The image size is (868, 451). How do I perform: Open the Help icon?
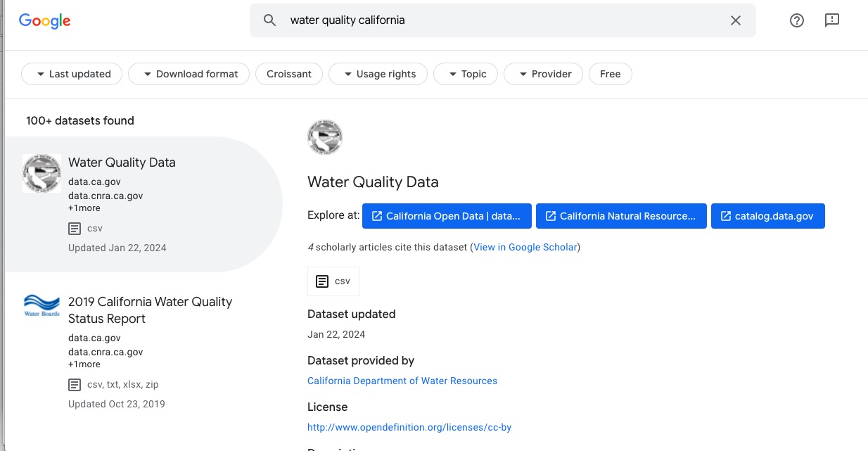tap(796, 20)
